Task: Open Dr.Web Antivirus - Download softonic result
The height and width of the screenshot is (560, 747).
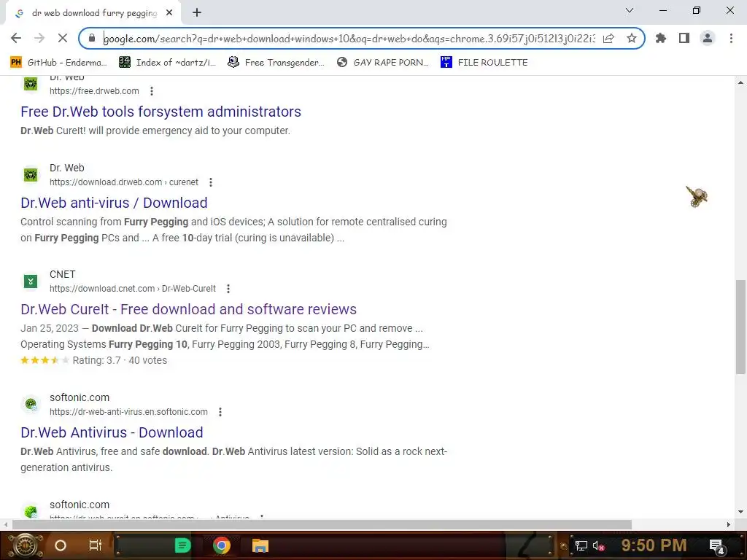Action: 112,432
